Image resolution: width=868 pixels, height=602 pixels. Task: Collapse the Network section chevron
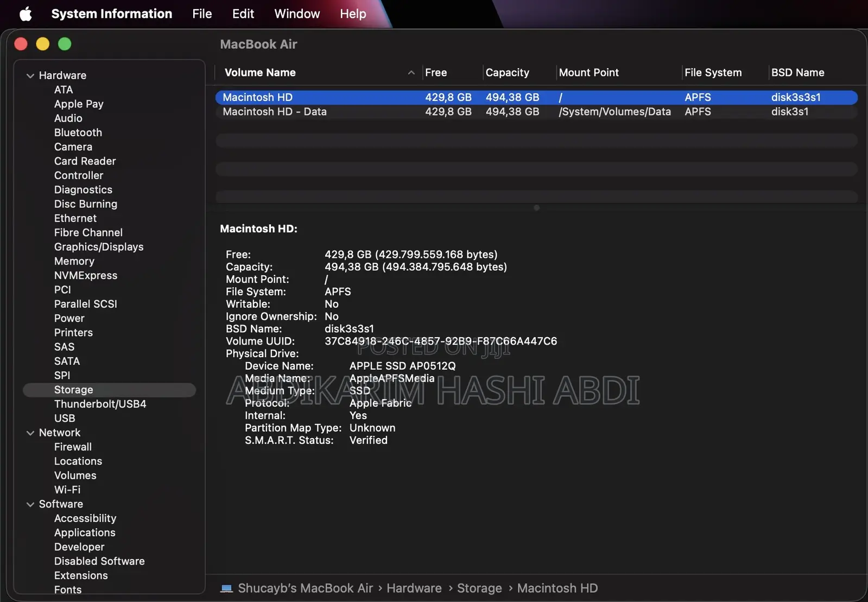coord(30,433)
